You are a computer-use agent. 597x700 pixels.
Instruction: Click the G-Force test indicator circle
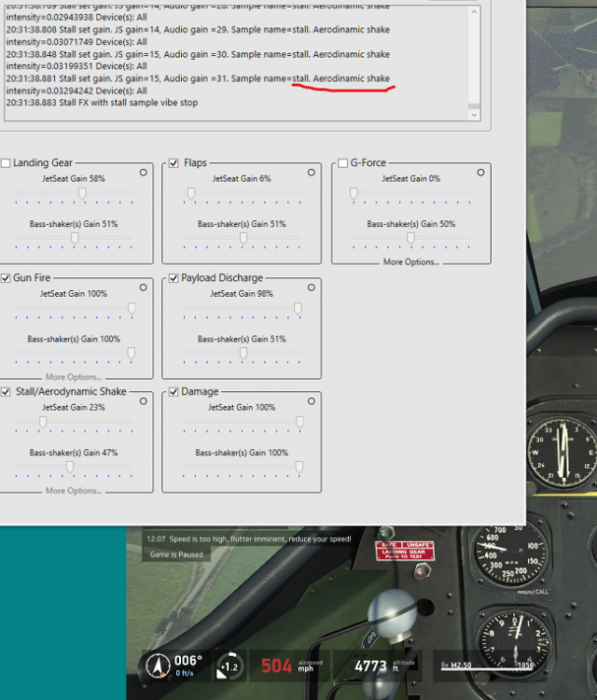tap(480, 173)
